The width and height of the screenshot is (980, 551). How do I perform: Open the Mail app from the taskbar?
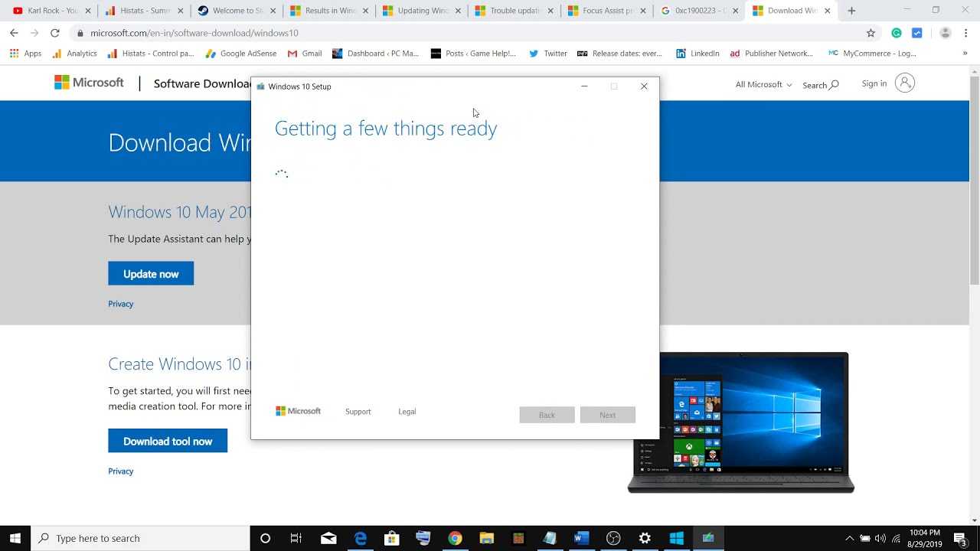point(328,538)
